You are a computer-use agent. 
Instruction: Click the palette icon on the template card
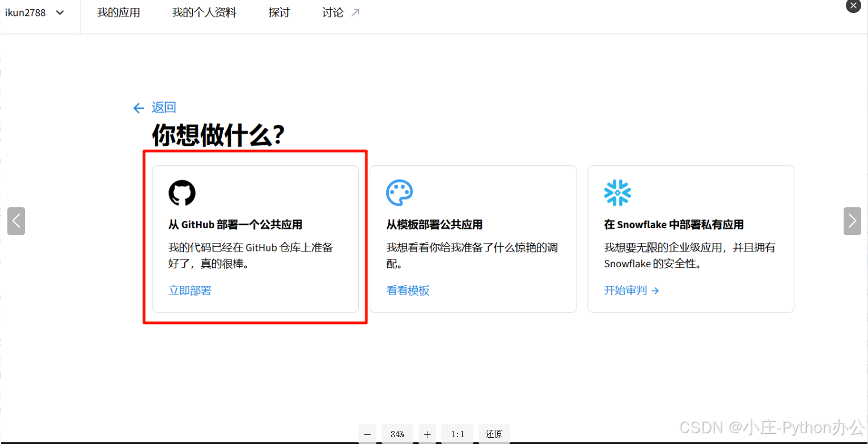coord(400,192)
